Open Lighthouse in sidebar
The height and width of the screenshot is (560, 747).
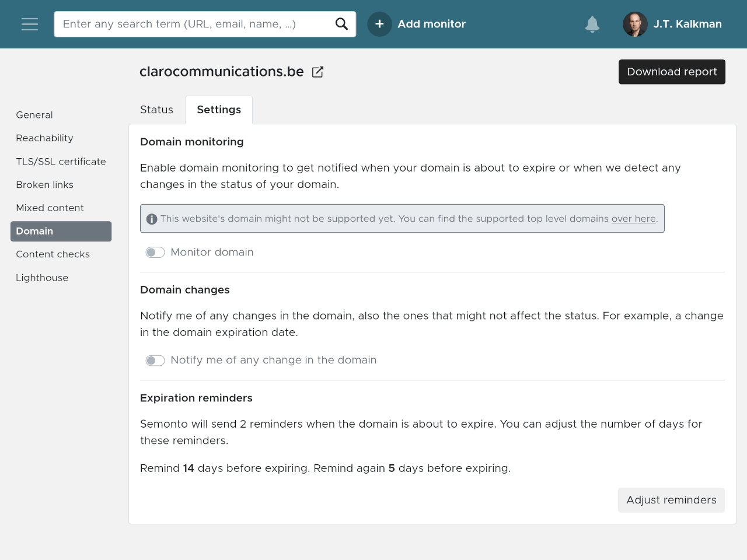point(42,278)
